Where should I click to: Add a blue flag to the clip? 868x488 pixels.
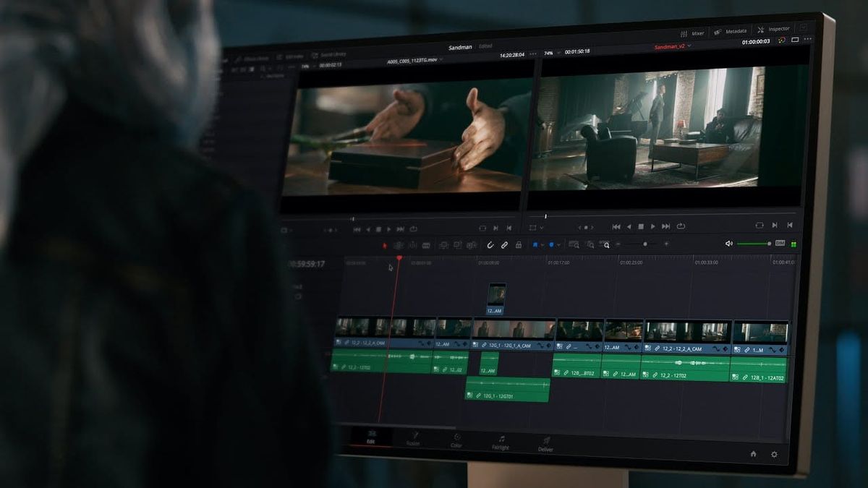coord(535,245)
